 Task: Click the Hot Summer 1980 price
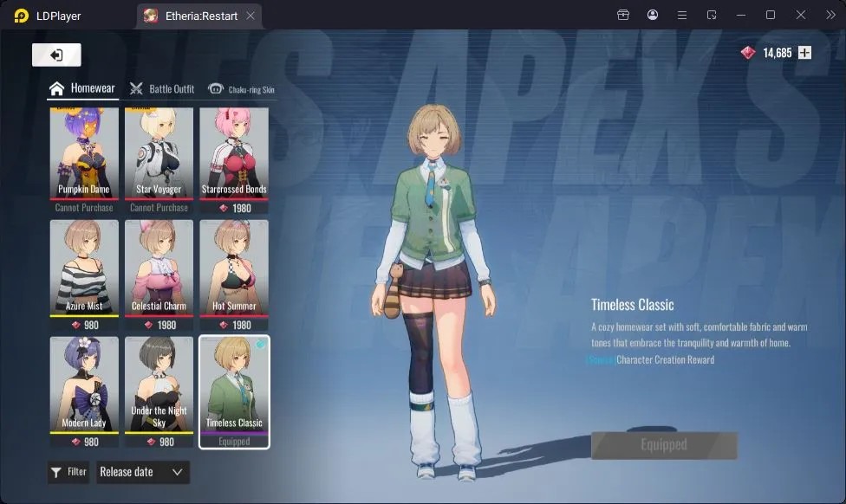(x=235, y=325)
